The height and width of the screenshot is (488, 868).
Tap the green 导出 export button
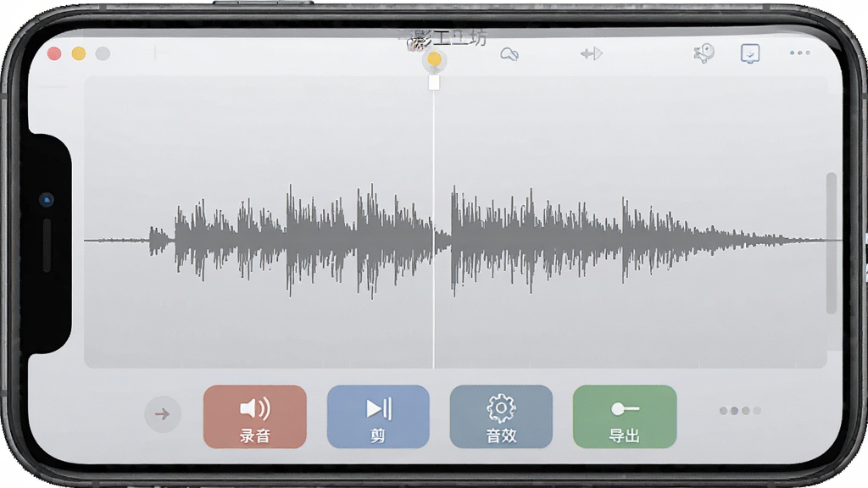pos(625,417)
